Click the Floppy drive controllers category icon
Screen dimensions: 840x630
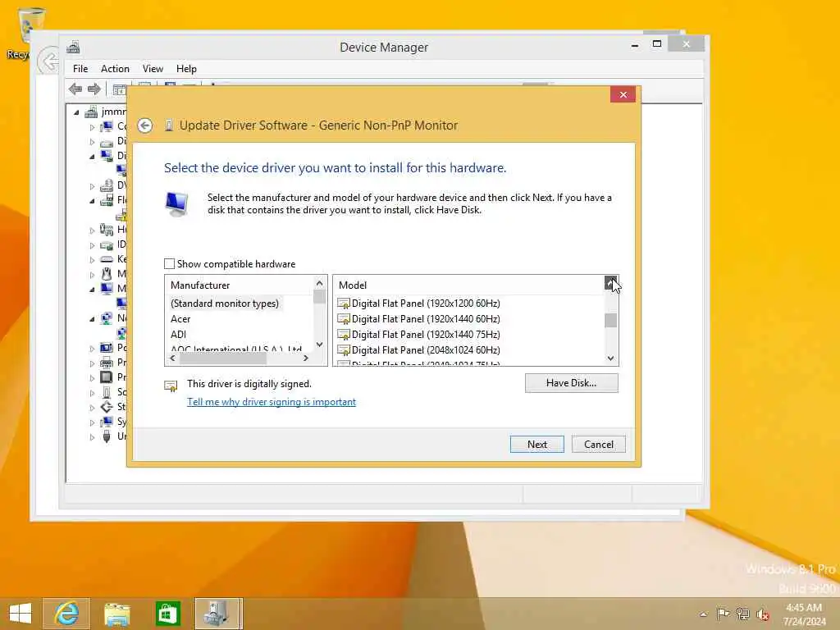107,200
